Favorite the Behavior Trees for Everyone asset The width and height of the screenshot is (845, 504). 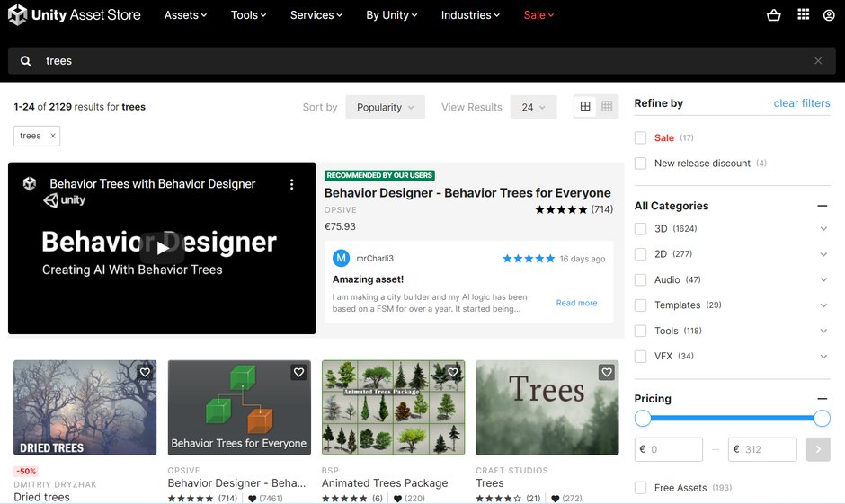[x=298, y=372]
